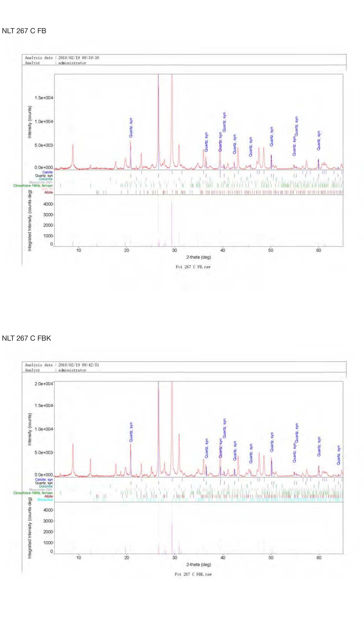Click the Calcite legend in top chart

click(x=47, y=172)
